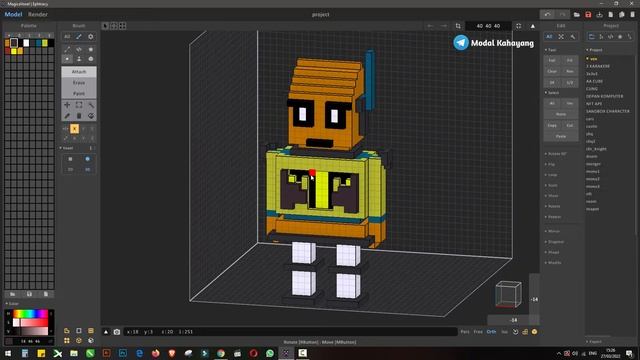Click the red save icon
Viewport: 640px width, 360px height.
point(588,15)
